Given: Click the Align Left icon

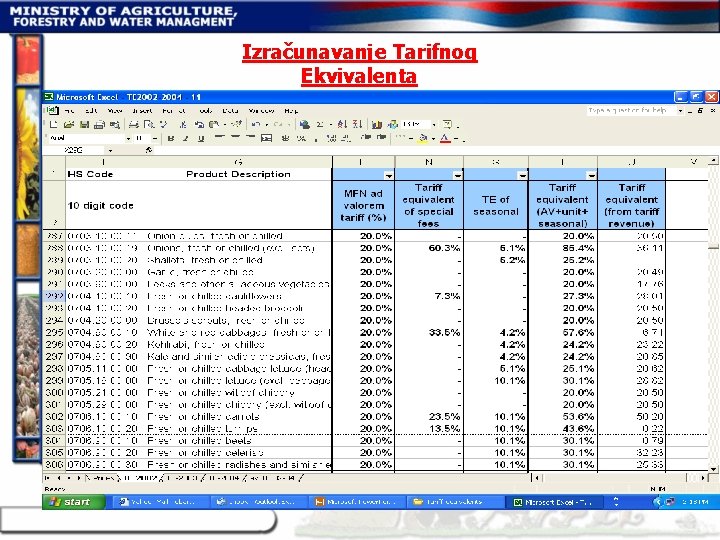Looking at the screenshot, I should (x=219, y=138).
